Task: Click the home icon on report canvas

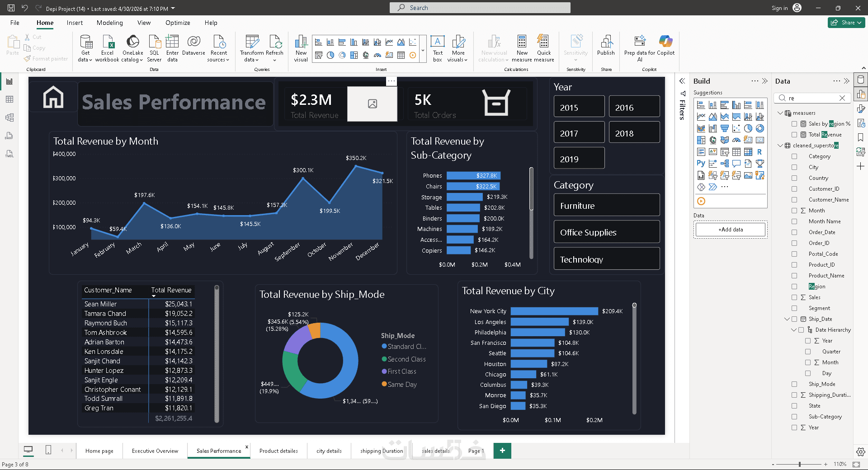Action: tap(53, 97)
